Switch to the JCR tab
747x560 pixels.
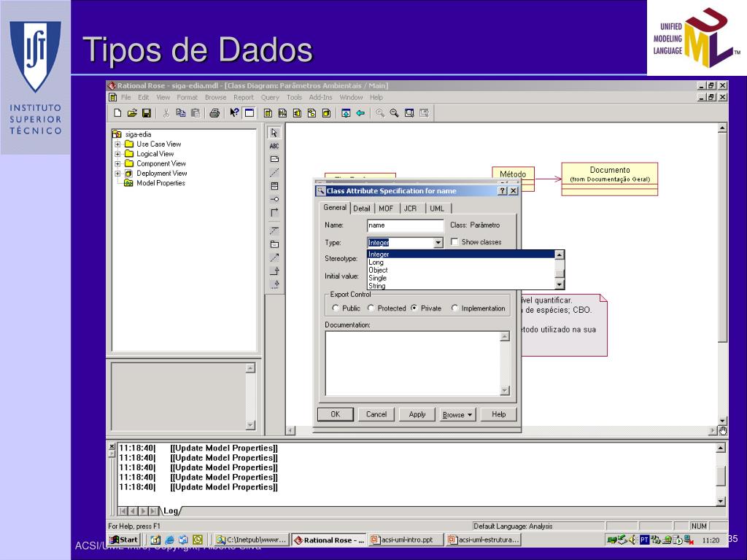(x=410, y=209)
